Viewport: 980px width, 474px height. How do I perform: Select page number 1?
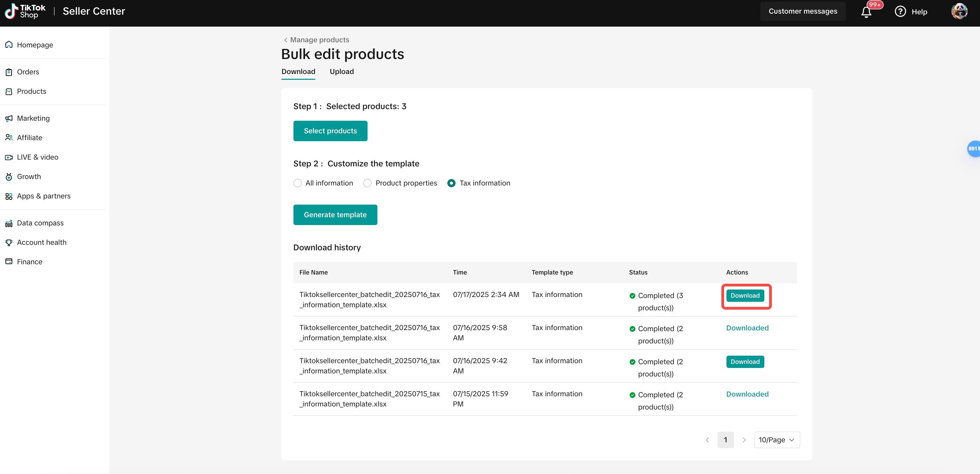point(725,440)
